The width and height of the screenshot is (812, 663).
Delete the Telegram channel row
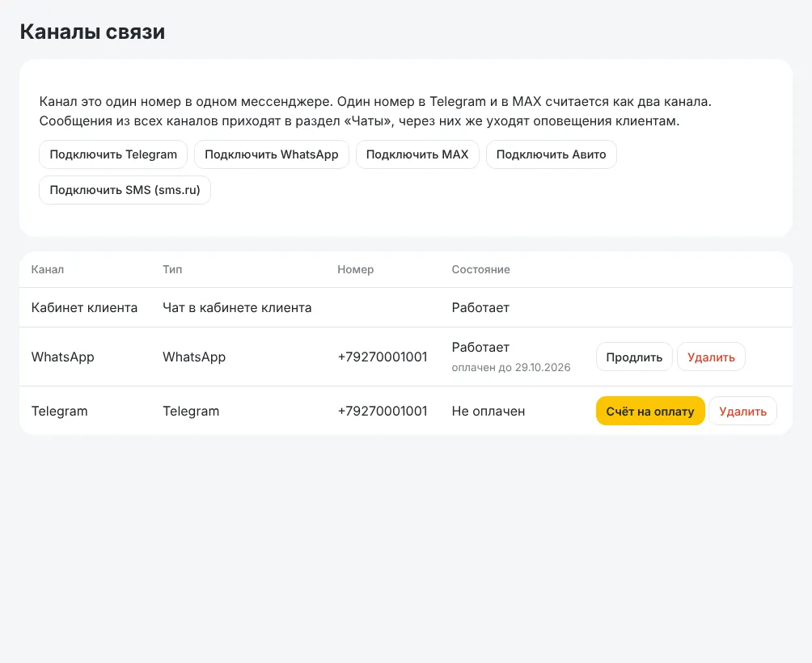pyautogui.click(x=742, y=411)
